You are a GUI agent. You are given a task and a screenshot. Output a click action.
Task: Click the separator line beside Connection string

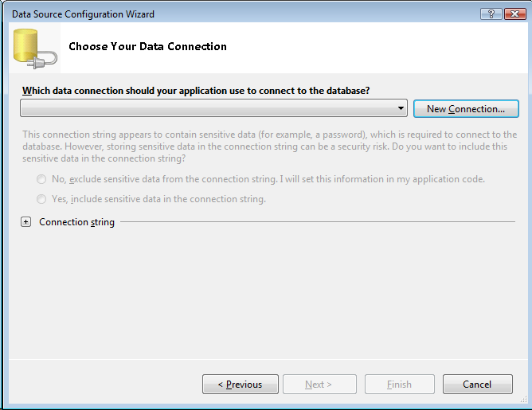click(x=319, y=222)
